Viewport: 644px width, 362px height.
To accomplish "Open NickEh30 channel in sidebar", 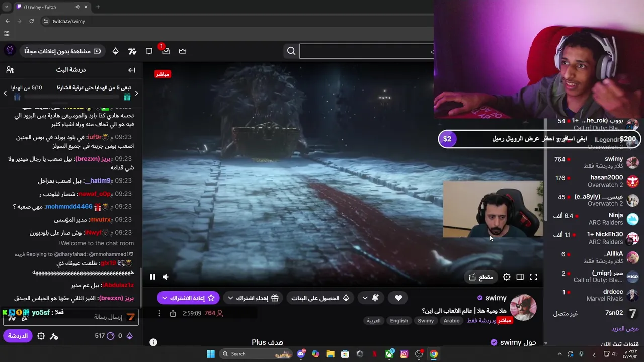I will point(595,238).
